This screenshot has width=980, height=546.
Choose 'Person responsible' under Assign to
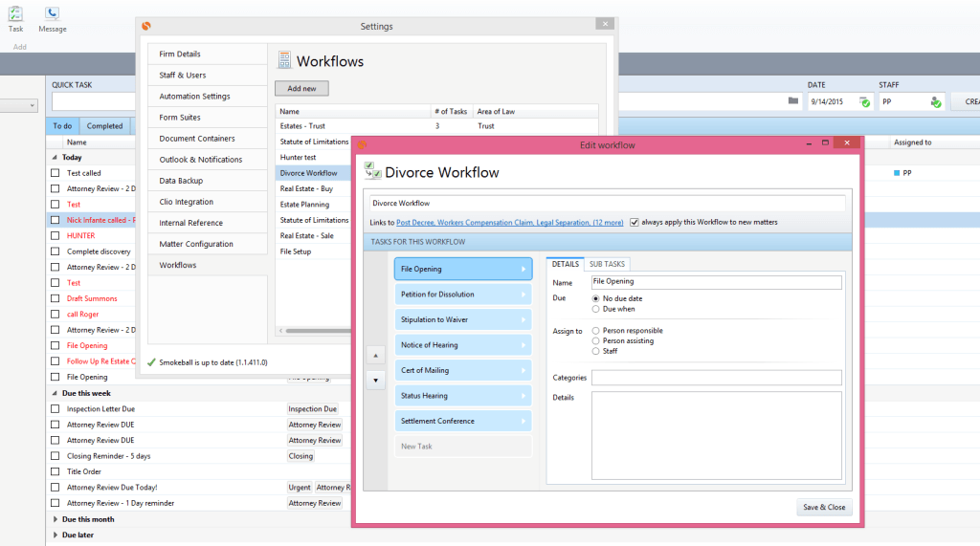(597, 331)
